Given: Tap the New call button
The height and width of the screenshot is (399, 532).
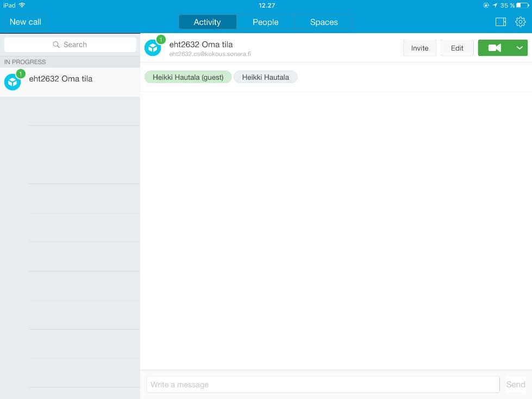Looking at the screenshot, I should (x=26, y=22).
